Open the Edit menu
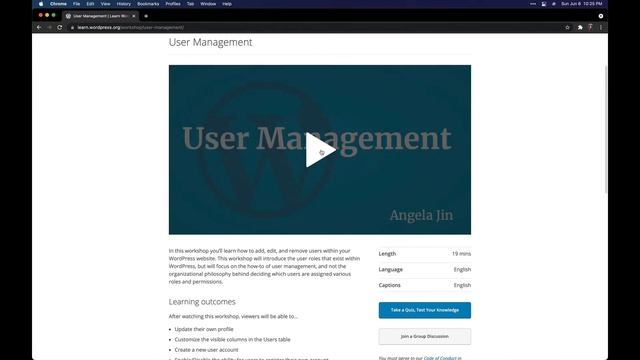This screenshot has height=360, width=640. click(90, 4)
